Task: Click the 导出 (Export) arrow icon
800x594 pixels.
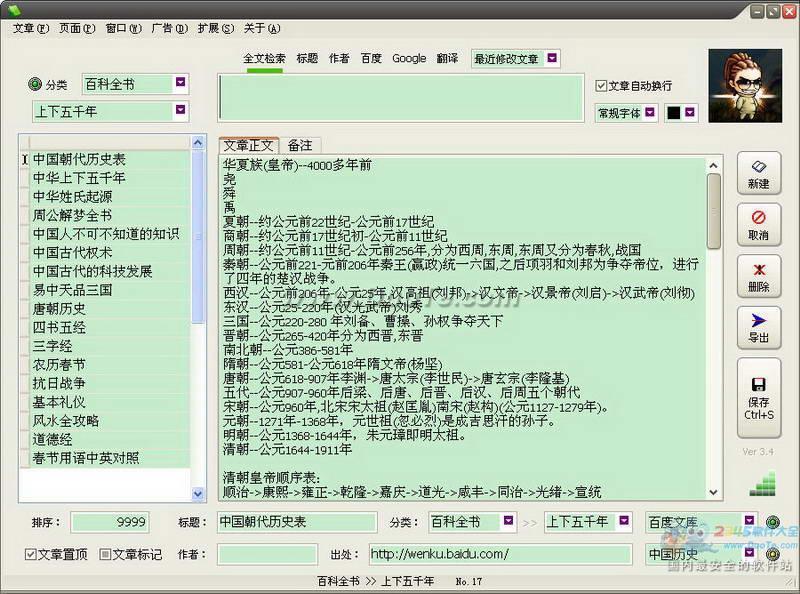Action: pyautogui.click(x=758, y=328)
